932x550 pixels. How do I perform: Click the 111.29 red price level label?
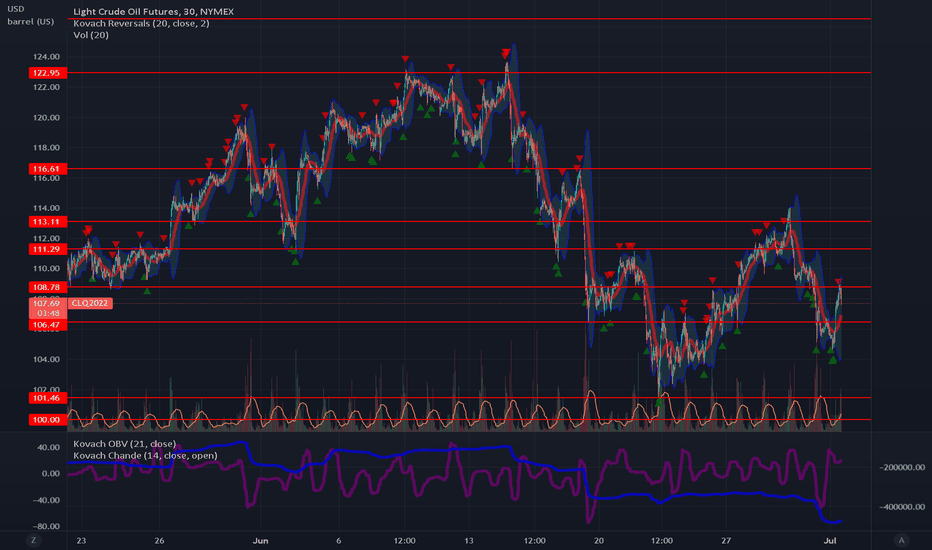pyautogui.click(x=47, y=249)
